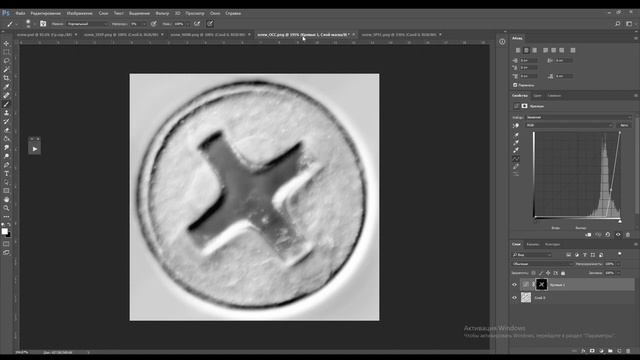
Task: Open the layer blend mode dropdown
Action: [x=542, y=264]
